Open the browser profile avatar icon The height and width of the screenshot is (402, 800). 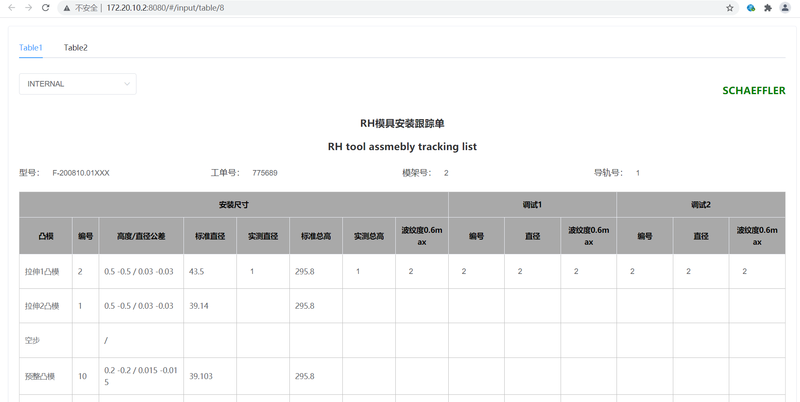pos(785,8)
